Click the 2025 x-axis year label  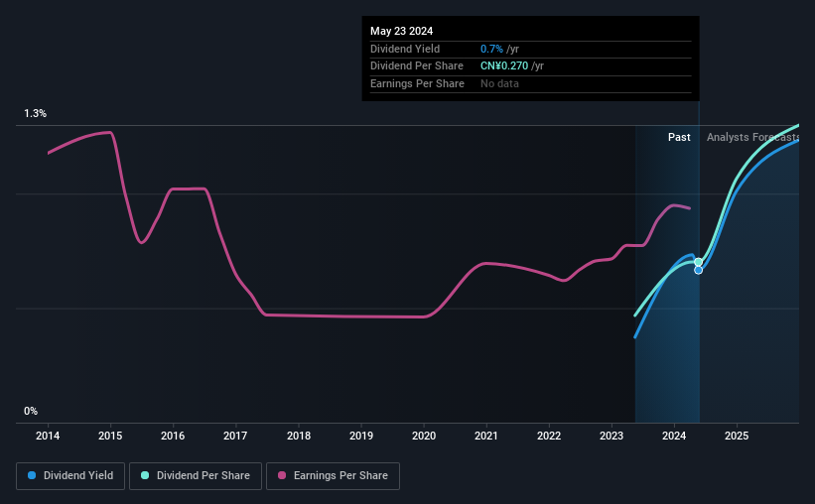737,436
